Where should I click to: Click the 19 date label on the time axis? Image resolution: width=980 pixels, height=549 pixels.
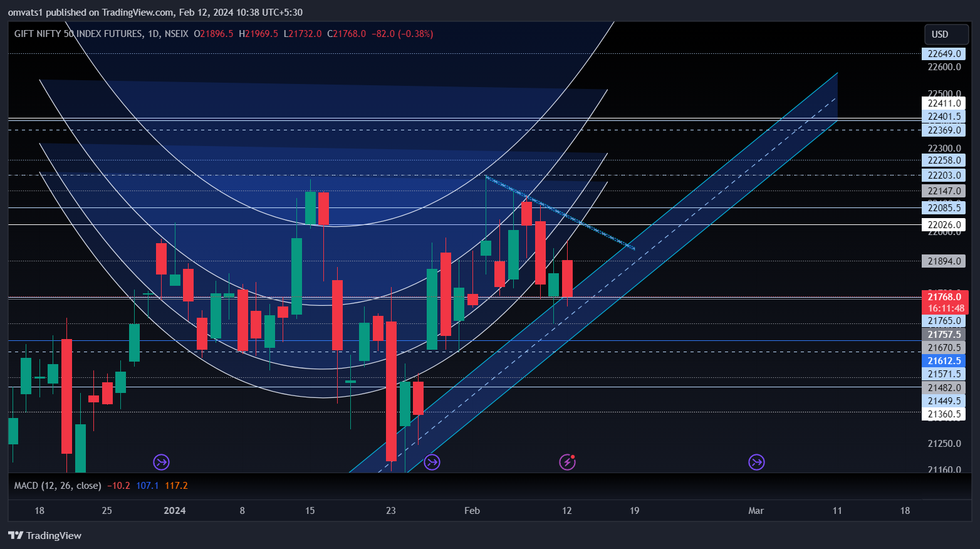point(635,511)
